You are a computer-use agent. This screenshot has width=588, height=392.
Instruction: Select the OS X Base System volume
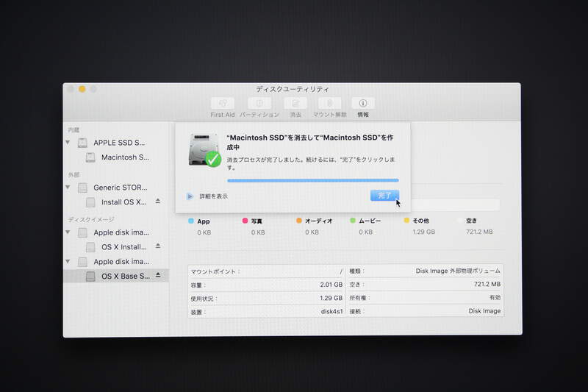pos(123,277)
